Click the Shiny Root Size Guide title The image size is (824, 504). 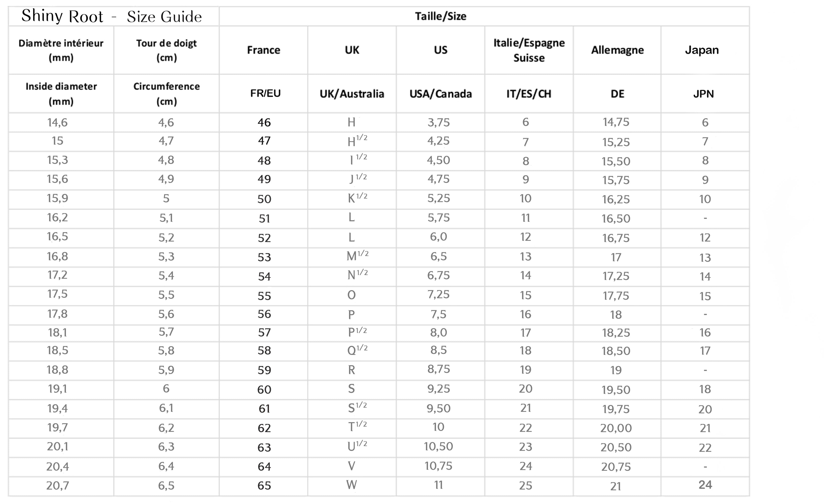point(112,16)
